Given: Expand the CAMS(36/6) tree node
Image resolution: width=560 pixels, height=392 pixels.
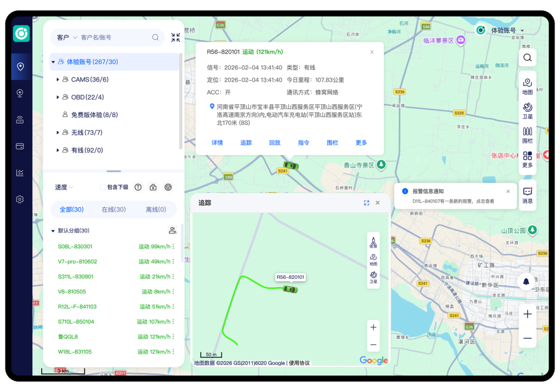Looking at the screenshot, I should pyautogui.click(x=58, y=80).
